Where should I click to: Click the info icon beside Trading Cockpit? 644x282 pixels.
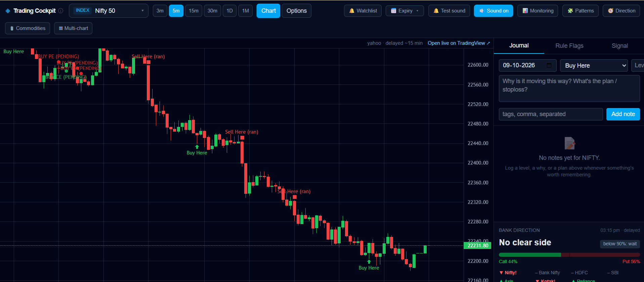click(61, 11)
